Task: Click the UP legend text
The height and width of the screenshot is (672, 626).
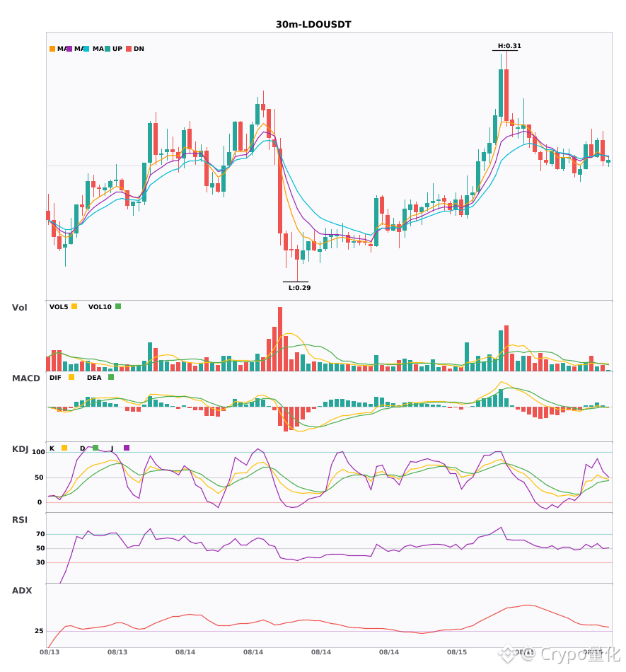Action: click(x=117, y=49)
